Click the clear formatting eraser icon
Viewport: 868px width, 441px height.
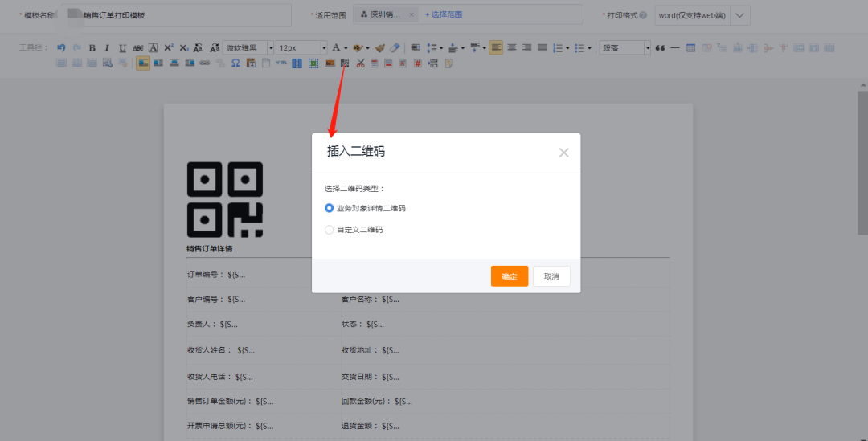tap(395, 48)
